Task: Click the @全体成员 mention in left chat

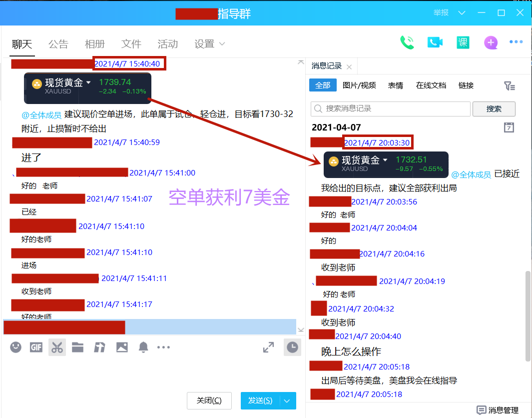Action: click(x=41, y=115)
